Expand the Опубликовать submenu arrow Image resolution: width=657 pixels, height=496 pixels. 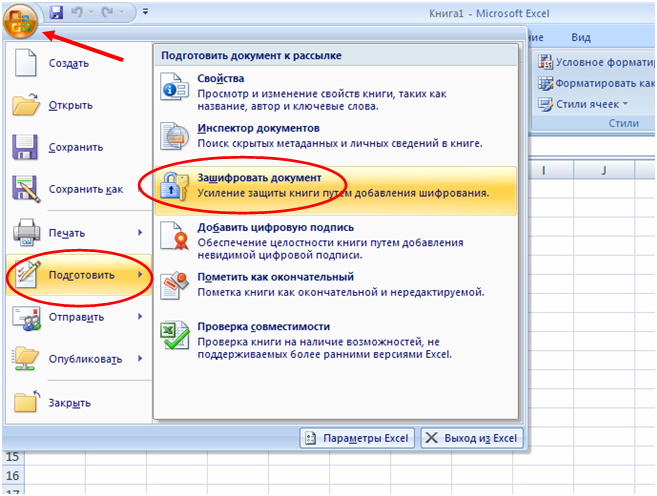click(140, 359)
